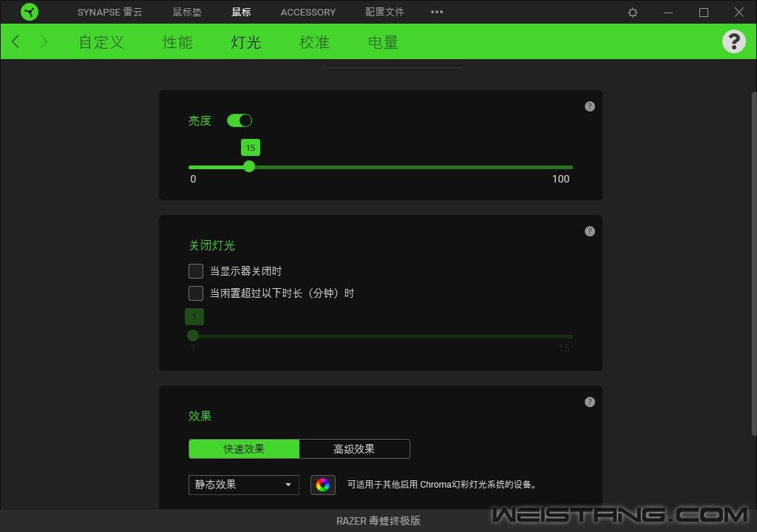Click the vertical scrollbar on right

753,263
